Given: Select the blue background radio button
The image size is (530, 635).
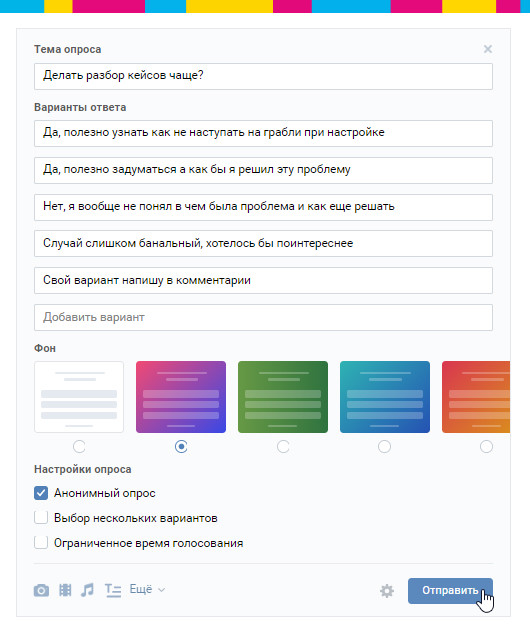Looking at the screenshot, I should (x=384, y=447).
